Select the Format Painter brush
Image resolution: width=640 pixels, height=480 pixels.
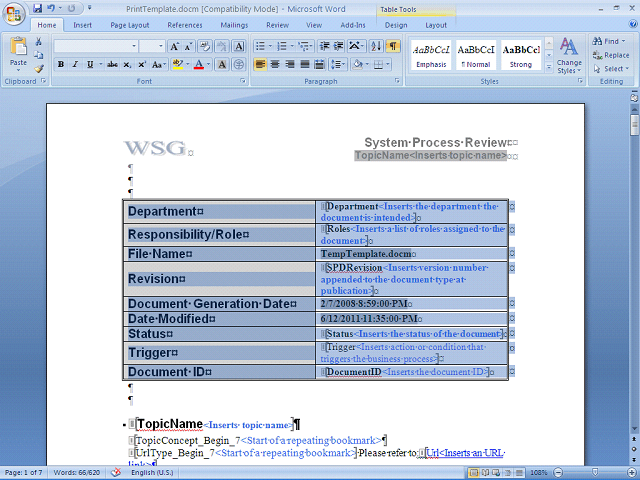pyautogui.click(x=38, y=69)
